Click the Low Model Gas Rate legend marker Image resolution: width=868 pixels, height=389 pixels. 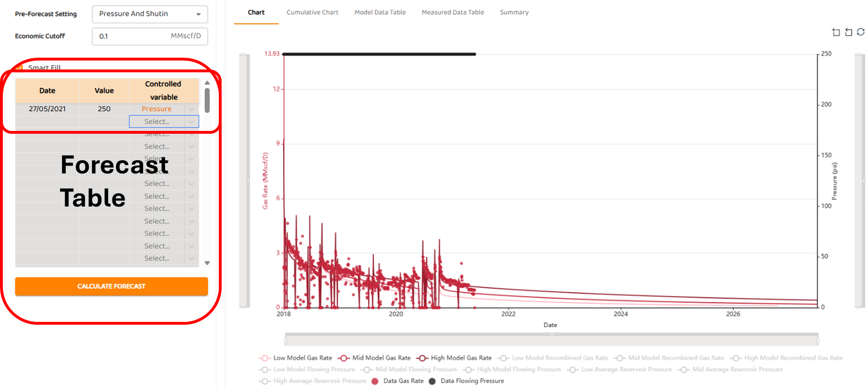coord(265,358)
